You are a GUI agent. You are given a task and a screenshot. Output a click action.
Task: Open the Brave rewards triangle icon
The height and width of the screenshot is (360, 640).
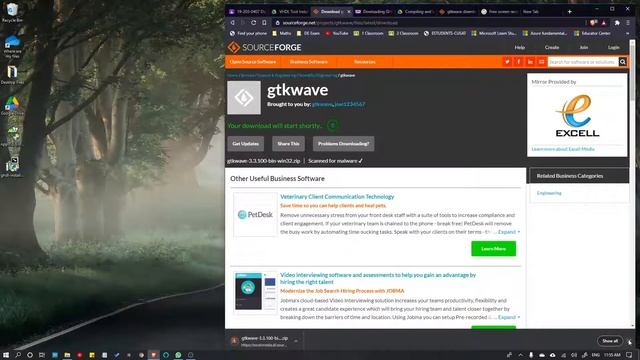point(604,23)
